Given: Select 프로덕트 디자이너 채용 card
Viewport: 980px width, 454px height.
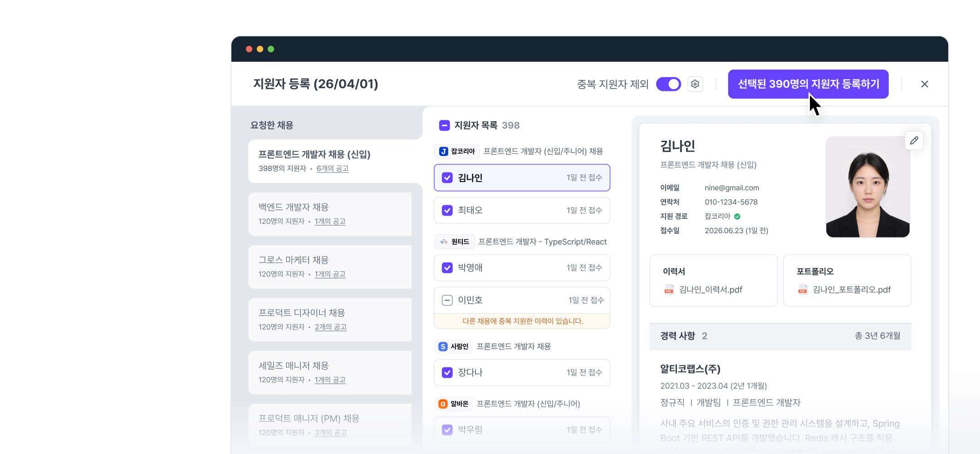Looking at the screenshot, I should point(330,320).
